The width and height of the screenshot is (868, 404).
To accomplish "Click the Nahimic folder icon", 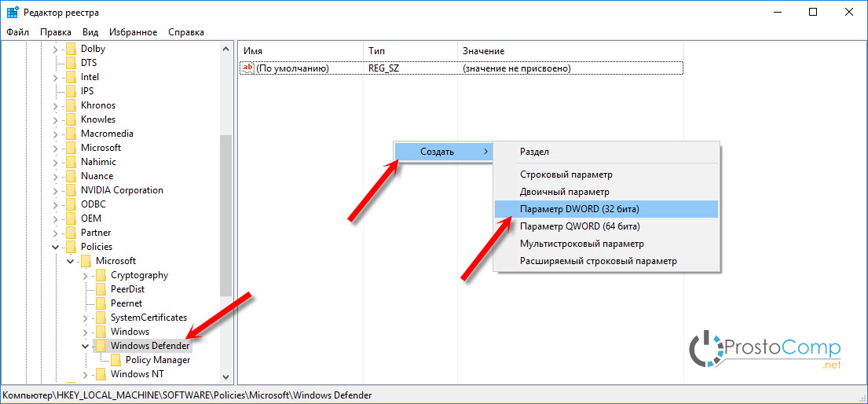I will (70, 162).
